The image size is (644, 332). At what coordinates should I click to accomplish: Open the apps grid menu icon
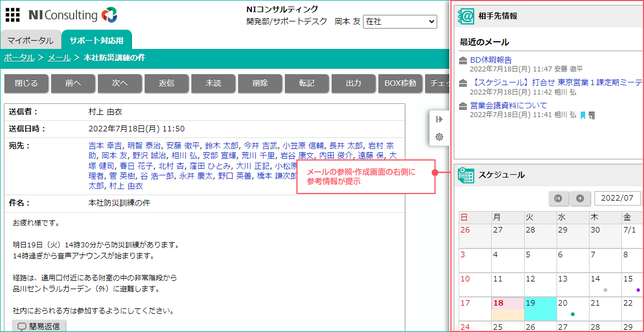tap(12, 15)
